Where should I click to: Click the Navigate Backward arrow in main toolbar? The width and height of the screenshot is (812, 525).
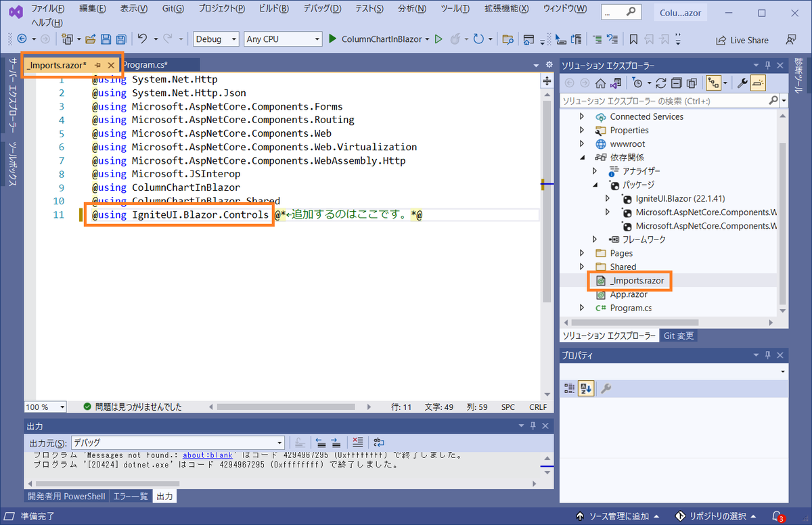22,39
